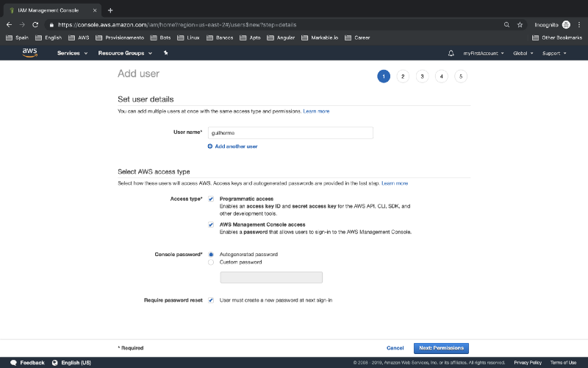Open the Angular bookmarks folder
This screenshot has width=588, height=368.
tap(281, 38)
